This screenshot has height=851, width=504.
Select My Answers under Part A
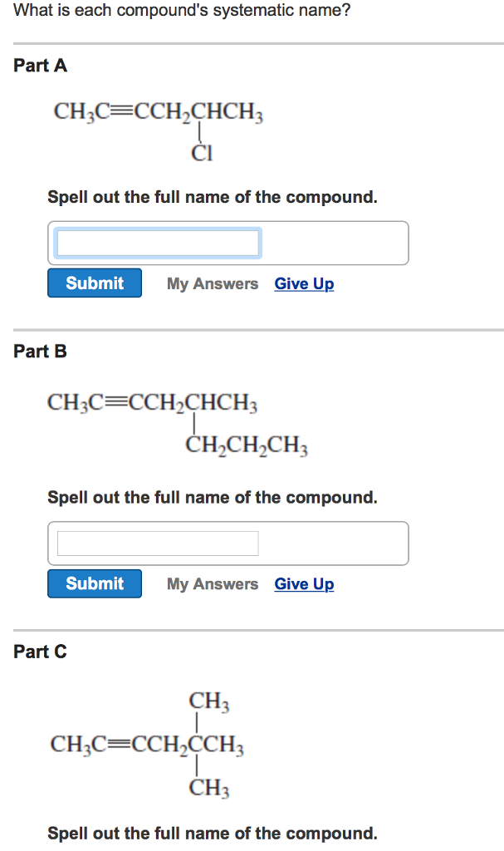tap(212, 283)
